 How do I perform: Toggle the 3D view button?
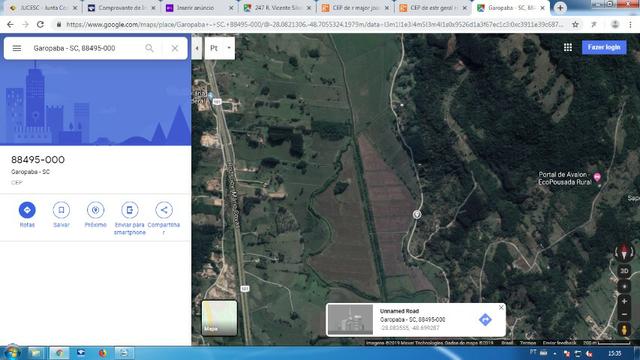(x=624, y=271)
